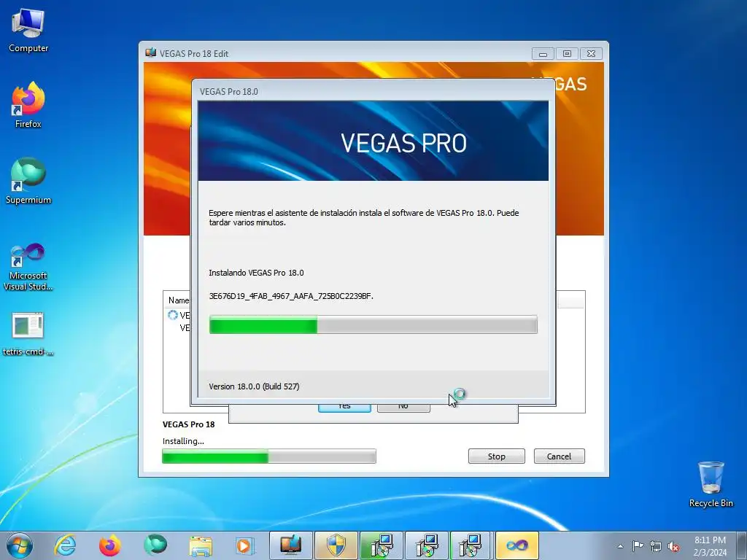747x560 pixels.
Task: Click the Name column header in list
Action: click(178, 300)
